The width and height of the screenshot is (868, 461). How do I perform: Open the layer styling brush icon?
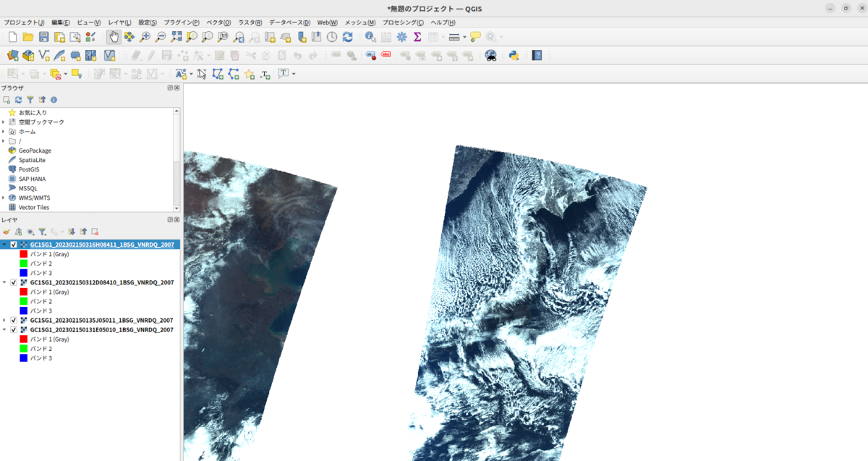coord(7,232)
